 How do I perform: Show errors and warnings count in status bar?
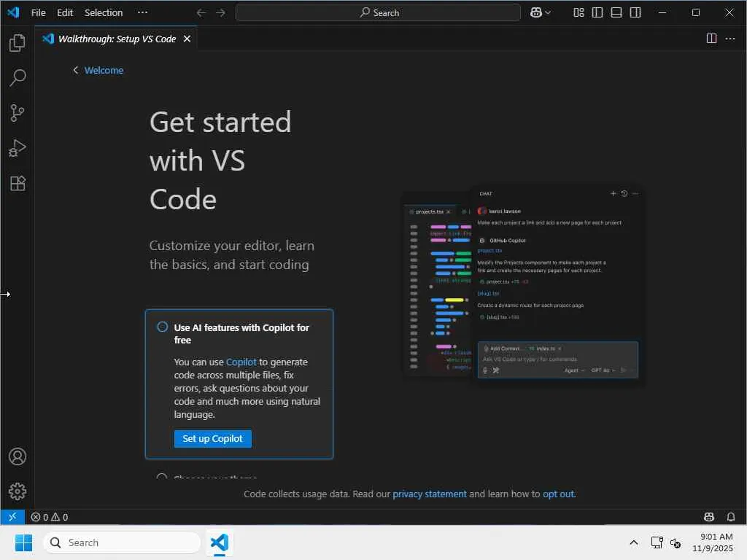[50, 517]
